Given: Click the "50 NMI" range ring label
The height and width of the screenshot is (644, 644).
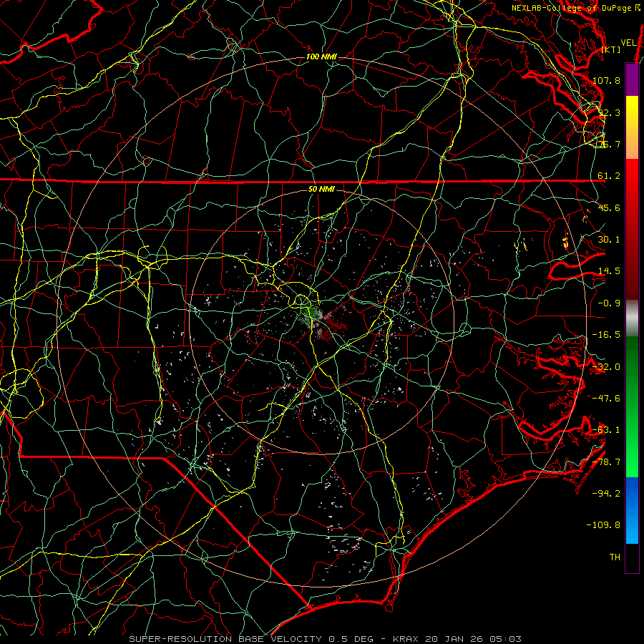Looking at the screenshot, I should [321, 189].
